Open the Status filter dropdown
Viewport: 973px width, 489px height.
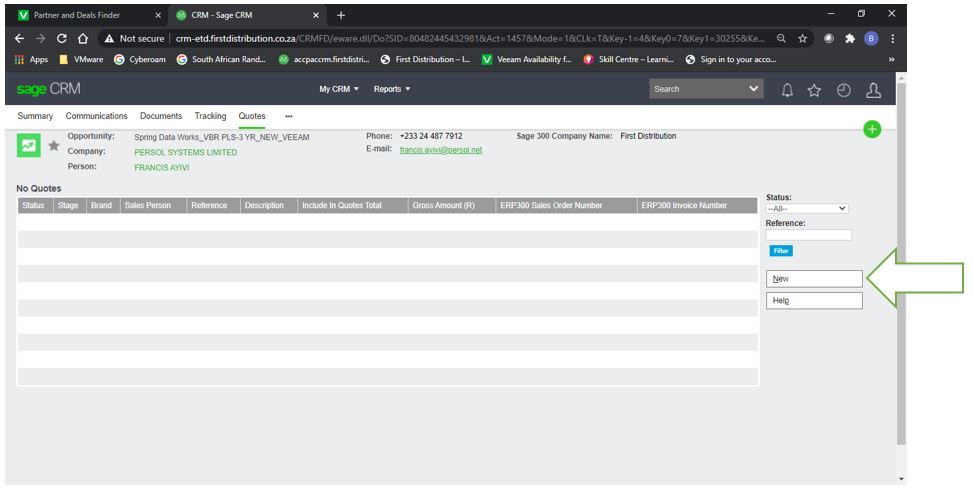tap(806, 208)
